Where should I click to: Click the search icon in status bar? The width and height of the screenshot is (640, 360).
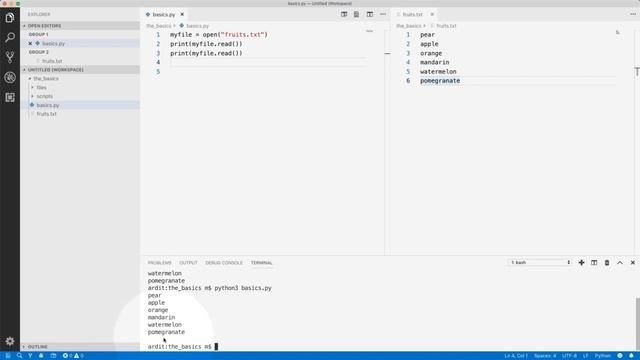coord(19,356)
